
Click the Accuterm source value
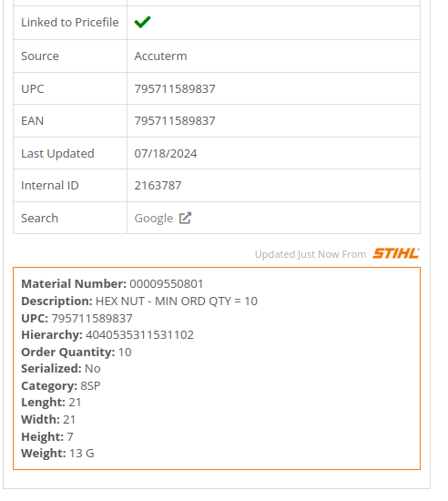(x=160, y=56)
